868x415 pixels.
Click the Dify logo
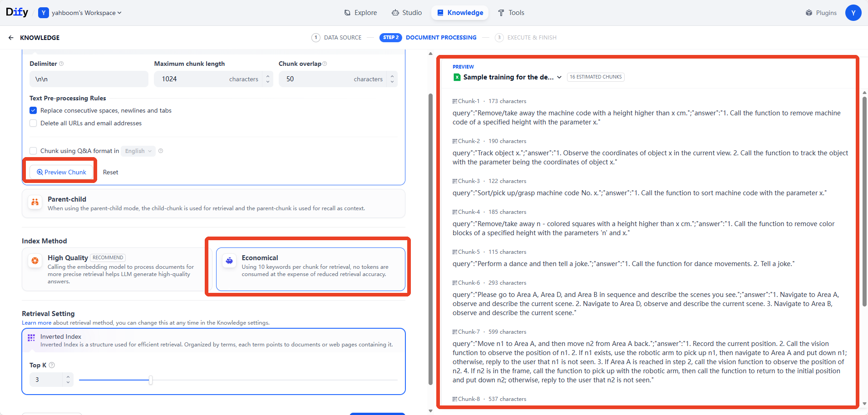click(x=17, y=12)
